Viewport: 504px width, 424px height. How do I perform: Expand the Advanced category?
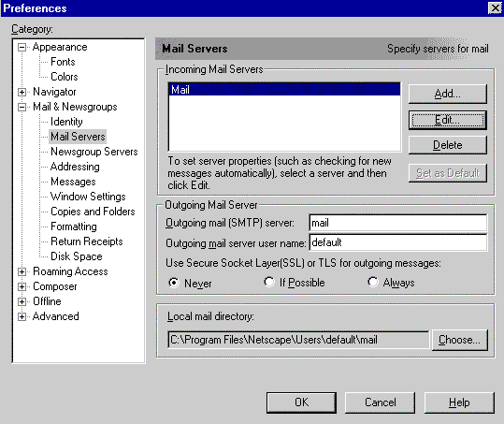pyautogui.click(x=22, y=316)
